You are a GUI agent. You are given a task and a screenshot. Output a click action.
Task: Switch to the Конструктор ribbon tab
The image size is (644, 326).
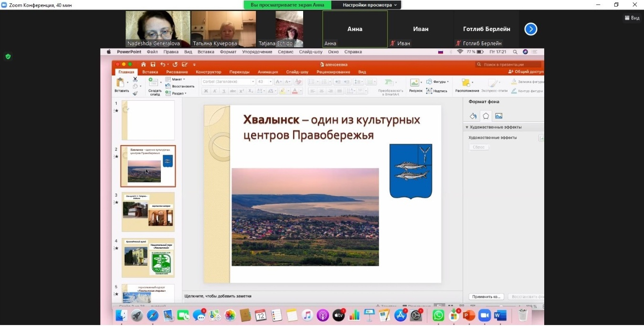click(209, 72)
